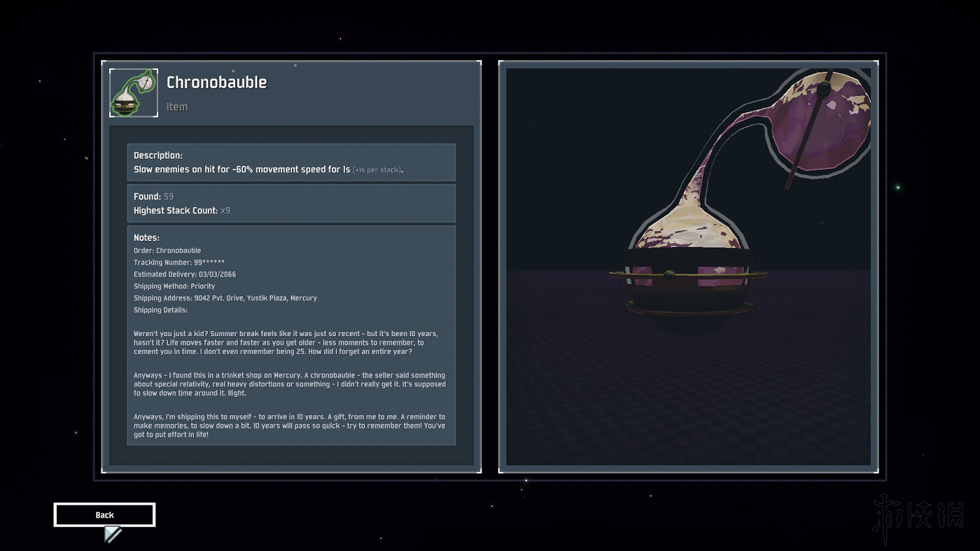Click the Found count of 59
The width and height of the screenshot is (980, 551).
[x=169, y=197]
